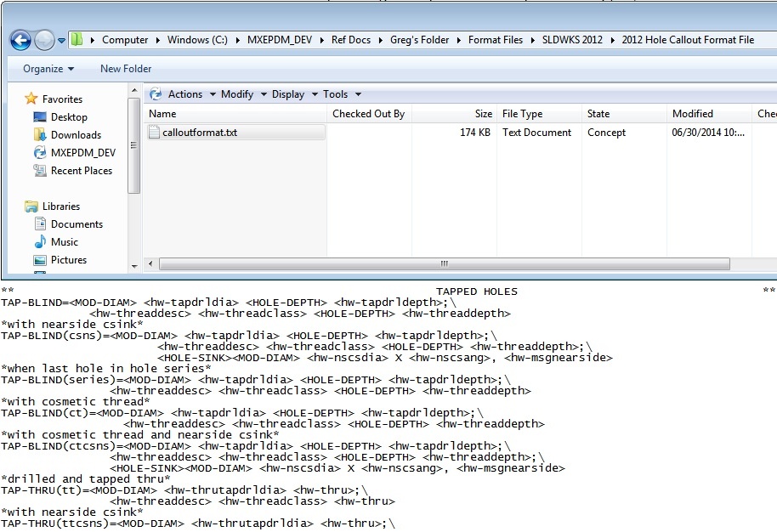Open Recent Places in navigation pane
The image size is (777, 532).
pyautogui.click(x=82, y=171)
